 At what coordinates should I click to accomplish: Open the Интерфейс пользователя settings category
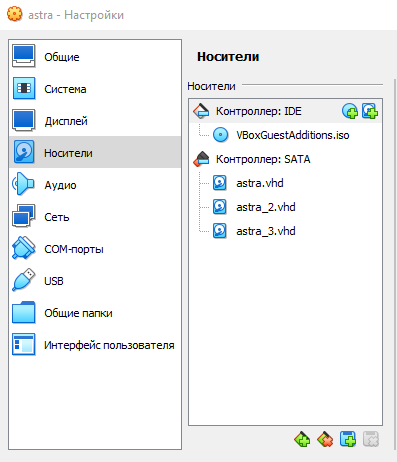pyautogui.click(x=95, y=345)
